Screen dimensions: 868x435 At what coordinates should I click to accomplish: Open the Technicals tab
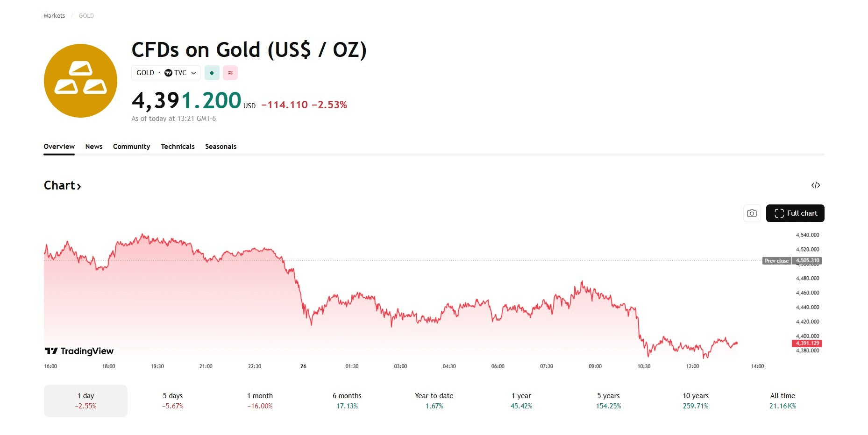pyautogui.click(x=178, y=147)
